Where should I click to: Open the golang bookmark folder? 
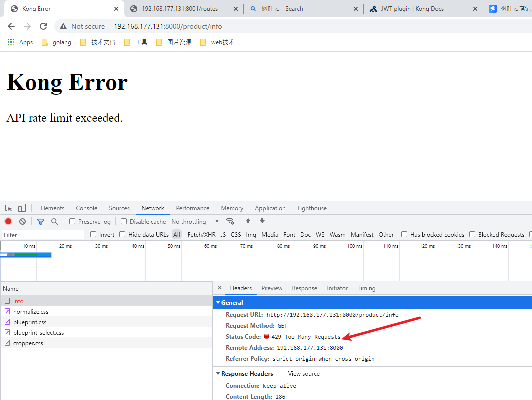coord(56,42)
